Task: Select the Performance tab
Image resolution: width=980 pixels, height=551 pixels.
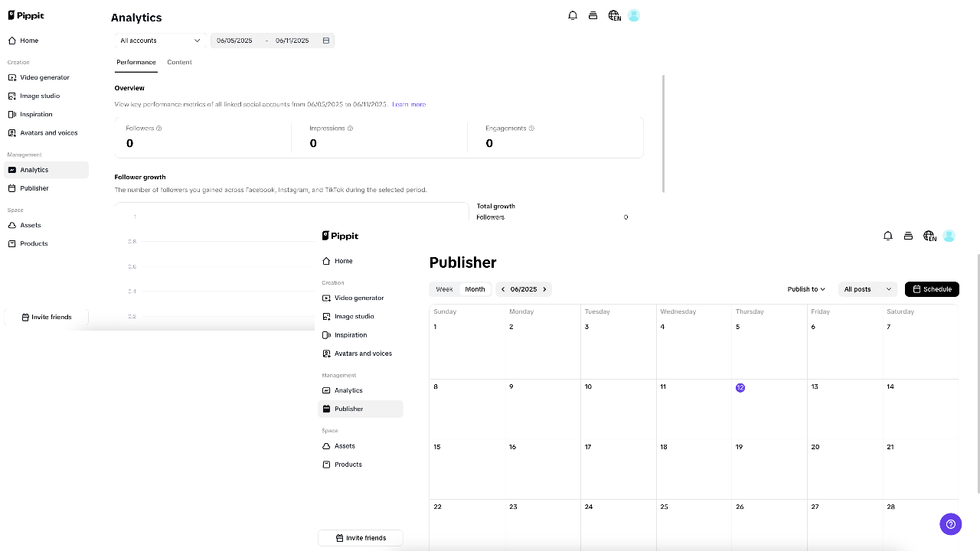Action: pos(136,62)
